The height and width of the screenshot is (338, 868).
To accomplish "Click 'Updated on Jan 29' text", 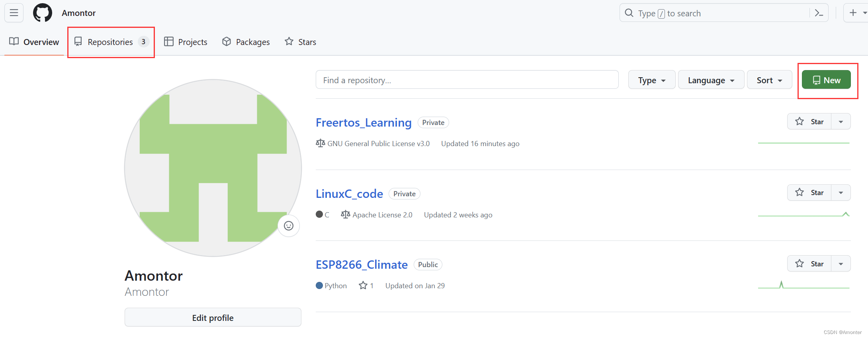I will pyautogui.click(x=415, y=286).
